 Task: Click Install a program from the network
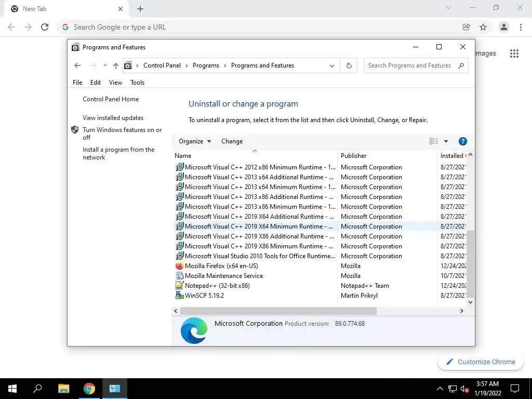[118, 153]
